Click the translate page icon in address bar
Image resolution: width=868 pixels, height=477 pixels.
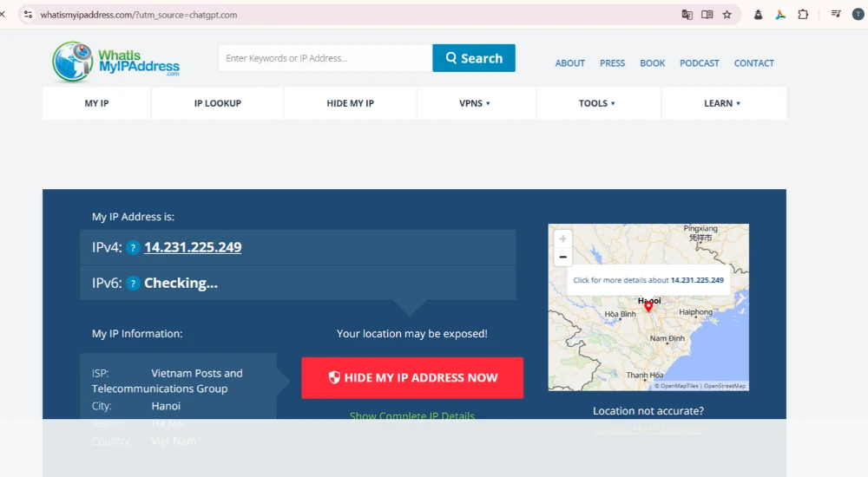pyautogui.click(x=687, y=15)
